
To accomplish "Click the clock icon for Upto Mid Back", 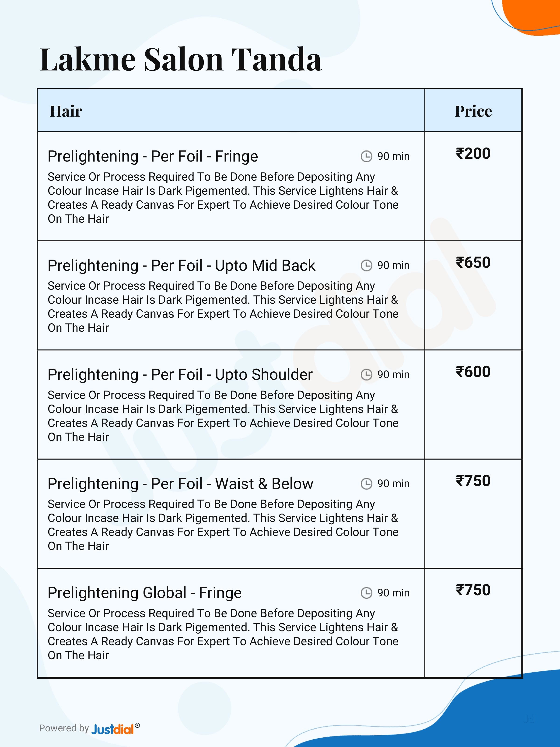I will (366, 265).
